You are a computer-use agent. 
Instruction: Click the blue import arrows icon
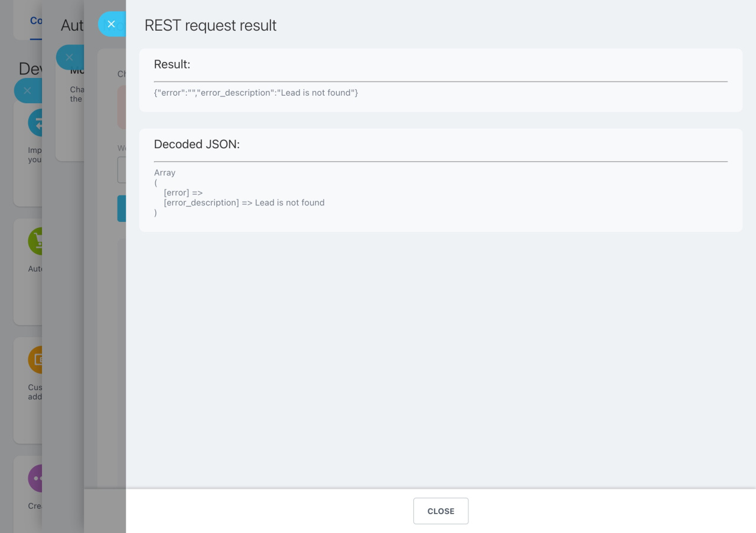(35, 123)
